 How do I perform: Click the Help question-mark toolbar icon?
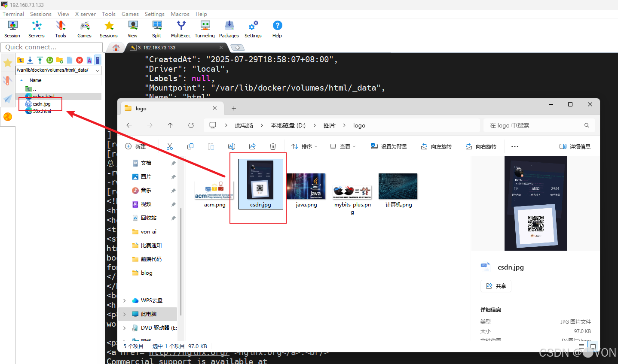click(x=277, y=30)
